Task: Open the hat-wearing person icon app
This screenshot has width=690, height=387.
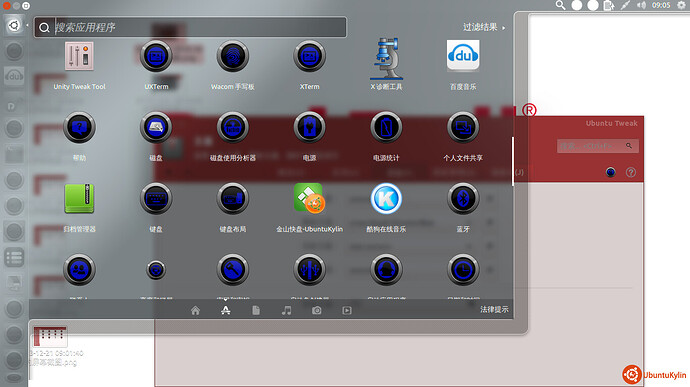Action: click(386, 270)
